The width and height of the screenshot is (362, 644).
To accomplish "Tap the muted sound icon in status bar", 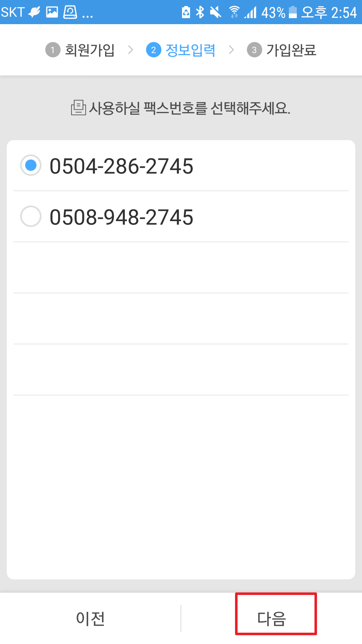I will [215, 12].
